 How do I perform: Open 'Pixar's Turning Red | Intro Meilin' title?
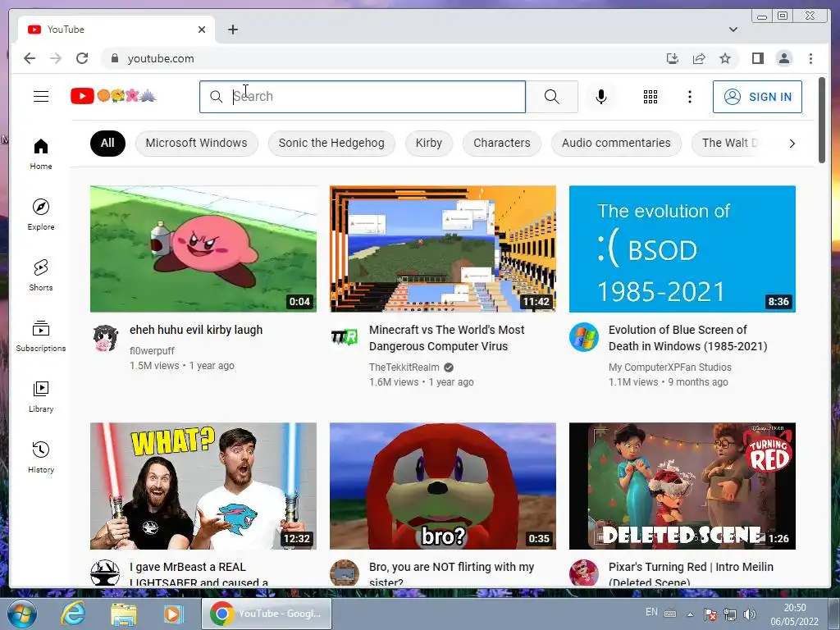(691, 573)
